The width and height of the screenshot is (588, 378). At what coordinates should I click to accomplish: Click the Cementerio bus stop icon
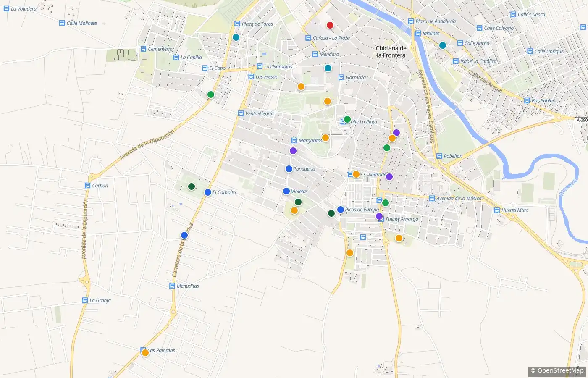[144, 49]
